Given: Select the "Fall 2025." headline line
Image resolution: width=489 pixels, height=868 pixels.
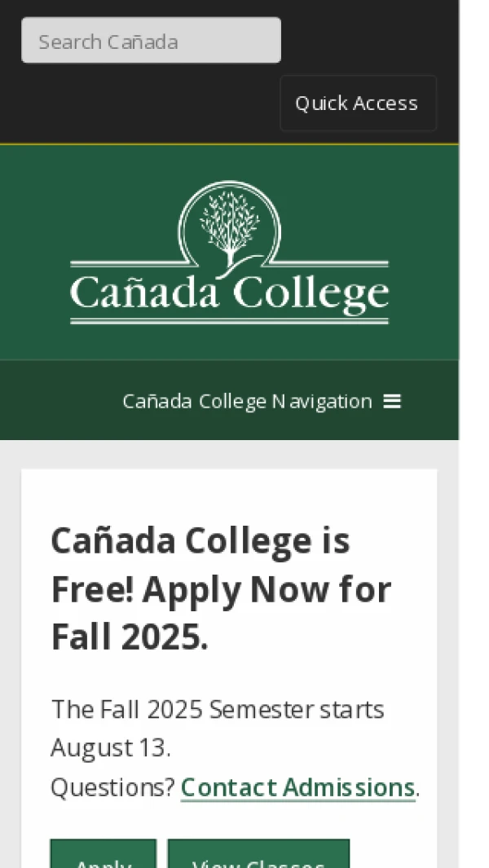Looking at the screenshot, I should (130, 637).
